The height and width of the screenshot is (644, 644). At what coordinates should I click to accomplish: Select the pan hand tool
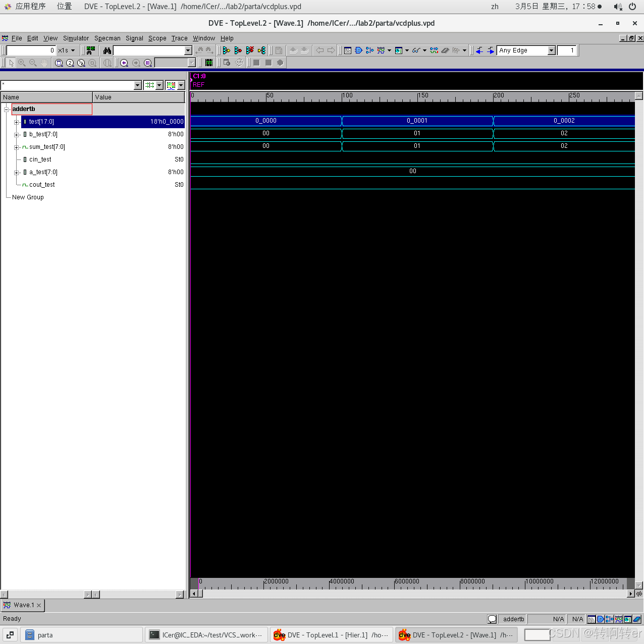[x=44, y=63]
